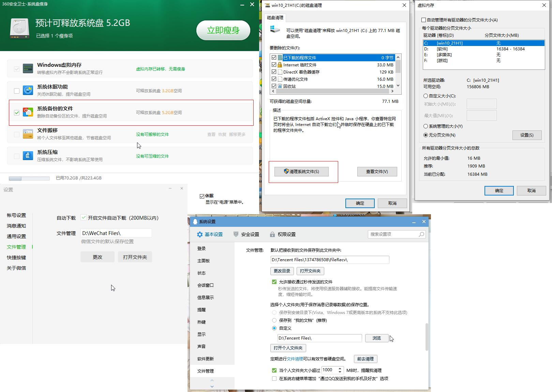Click the shield icon beside 安全设置

(236, 234)
